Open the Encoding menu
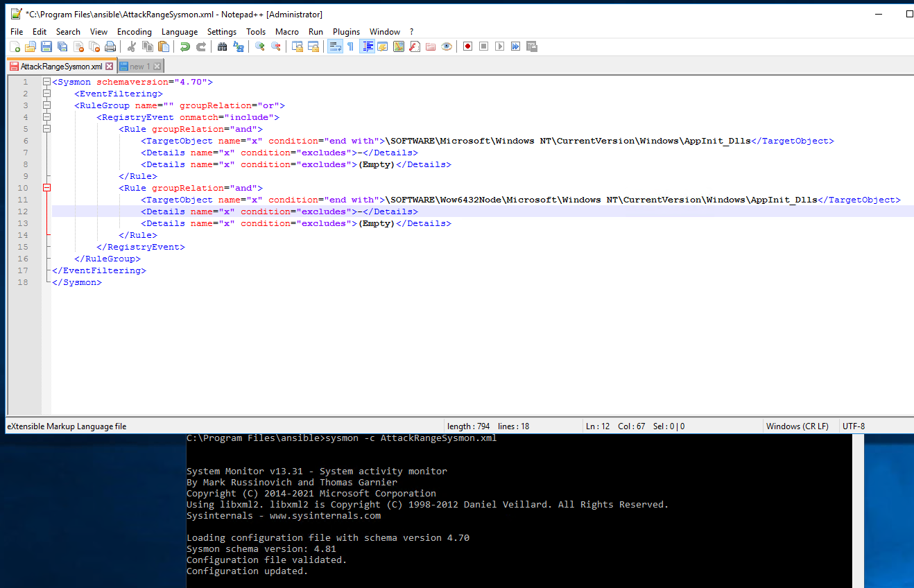914x588 pixels. (134, 32)
